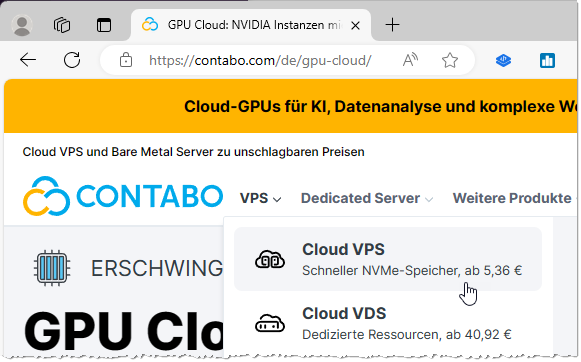Close the GPU Cloud tab

355,26
